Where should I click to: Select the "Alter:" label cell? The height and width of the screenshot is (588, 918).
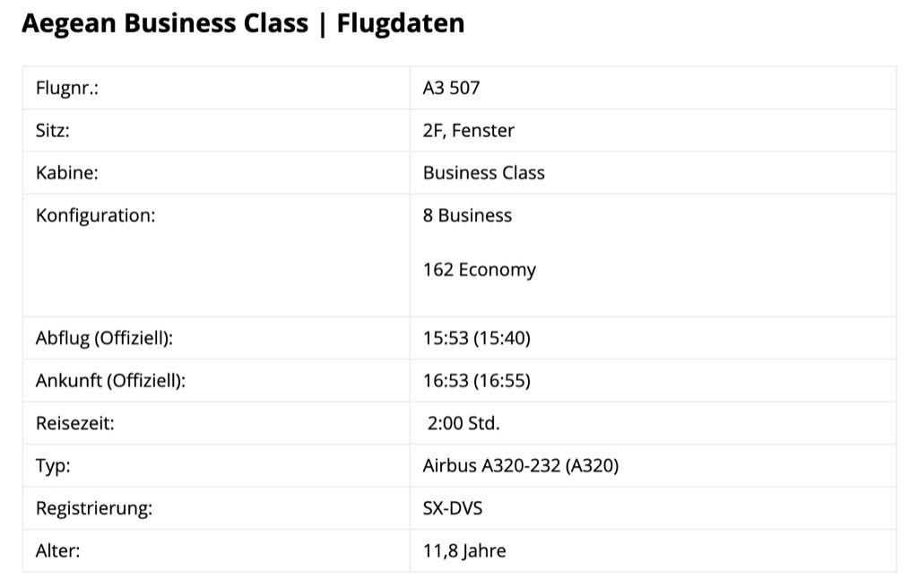coord(57,551)
